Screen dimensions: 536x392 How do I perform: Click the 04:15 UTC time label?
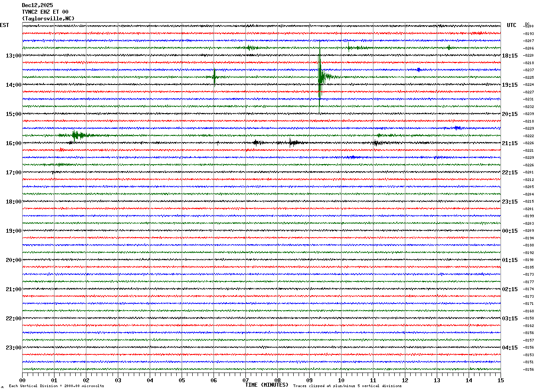tap(510, 348)
